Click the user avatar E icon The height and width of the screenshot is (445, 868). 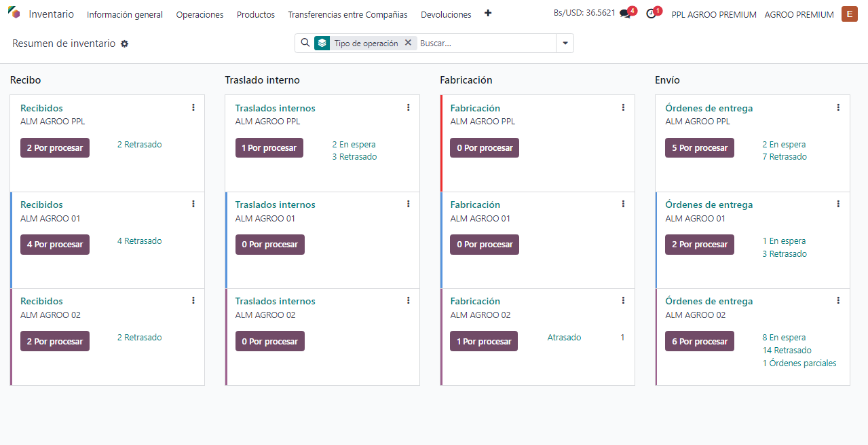click(849, 14)
